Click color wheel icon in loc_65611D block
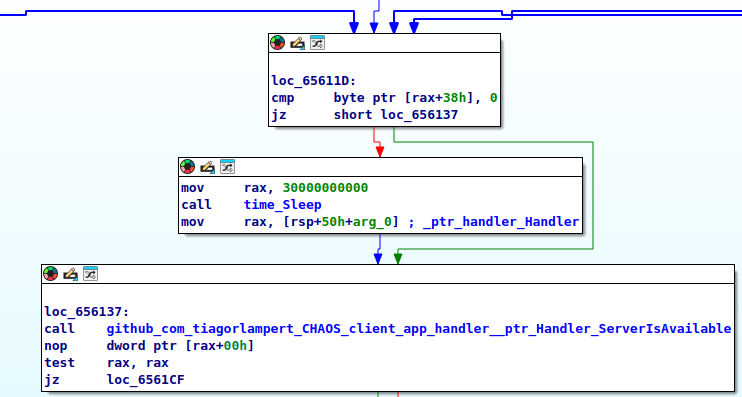The width and height of the screenshot is (742, 397). 278,43
